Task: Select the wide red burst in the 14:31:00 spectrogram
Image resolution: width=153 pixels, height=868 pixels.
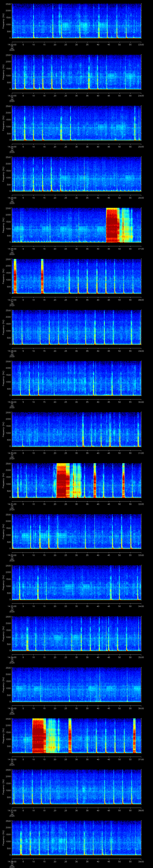Action: coord(63,480)
